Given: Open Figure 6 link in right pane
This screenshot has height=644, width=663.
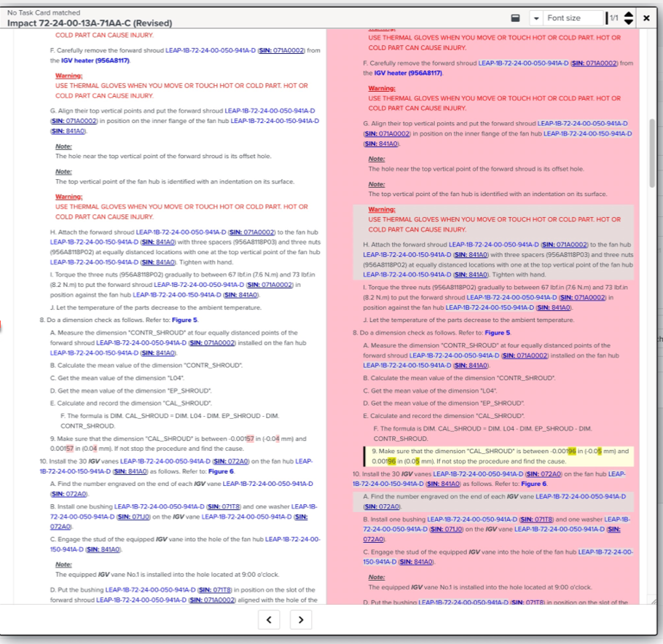Looking at the screenshot, I should coord(534,484).
